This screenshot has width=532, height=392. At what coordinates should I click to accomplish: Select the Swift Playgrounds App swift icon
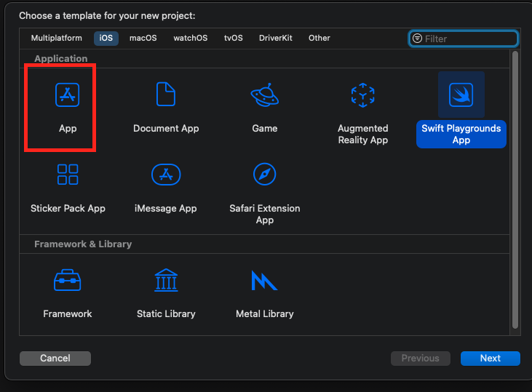pos(461,95)
